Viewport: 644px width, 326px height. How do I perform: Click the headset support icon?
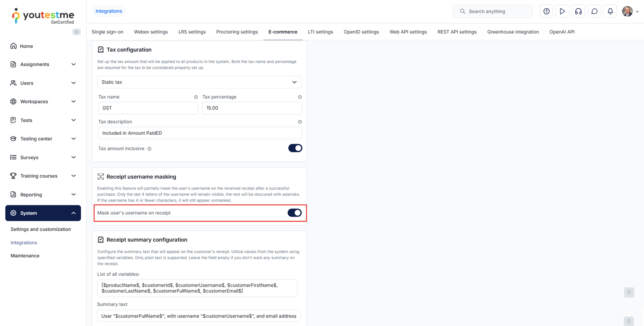click(x=578, y=11)
